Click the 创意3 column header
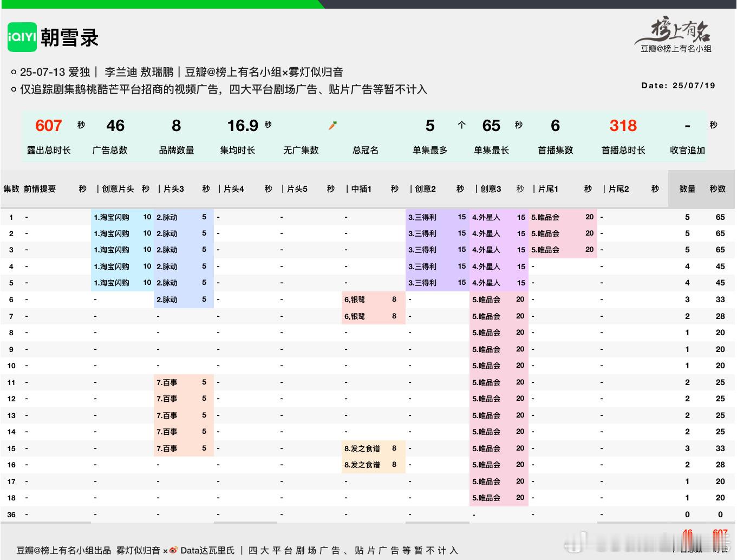The image size is (737, 560). 491,189
